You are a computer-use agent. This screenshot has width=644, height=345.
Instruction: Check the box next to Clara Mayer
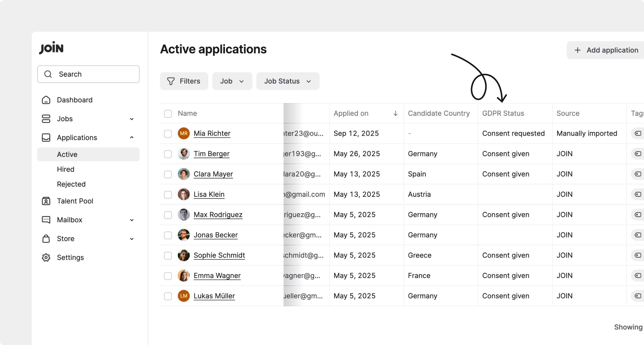pyautogui.click(x=168, y=174)
